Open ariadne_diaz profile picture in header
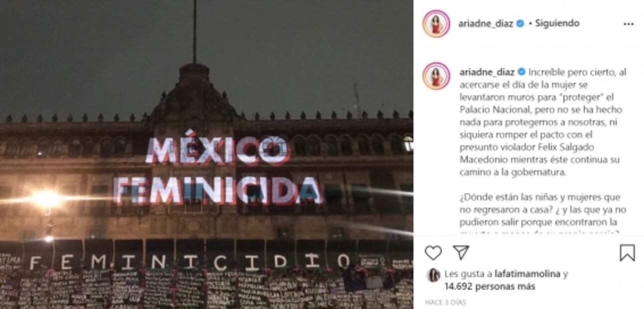Viewport: 644px width, 309px height. [436, 23]
